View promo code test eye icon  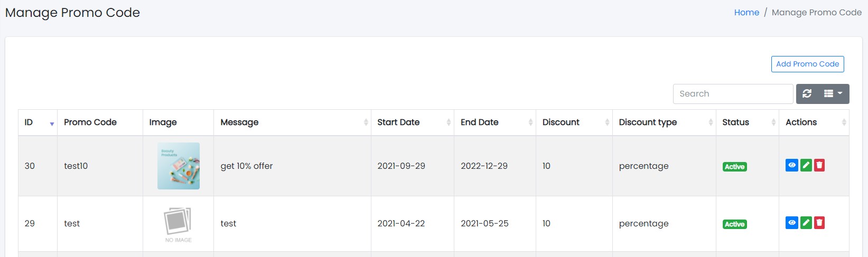coord(791,223)
